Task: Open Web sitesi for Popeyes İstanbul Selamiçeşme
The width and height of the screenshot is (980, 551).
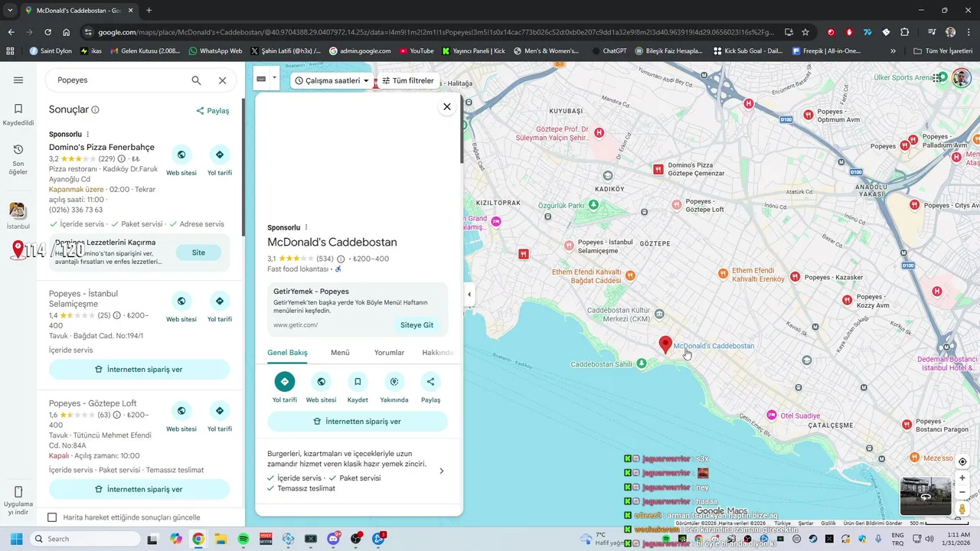Action: click(181, 301)
